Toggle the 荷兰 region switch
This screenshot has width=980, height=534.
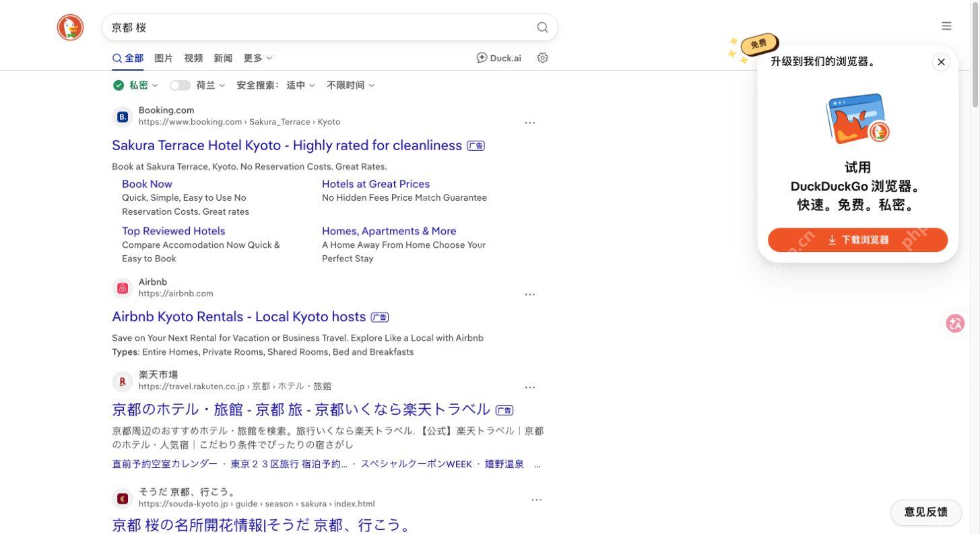[180, 86]
